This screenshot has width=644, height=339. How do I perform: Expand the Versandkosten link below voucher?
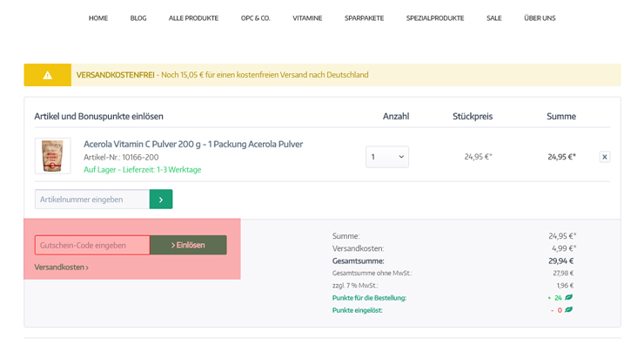click(x=61, y=267)
